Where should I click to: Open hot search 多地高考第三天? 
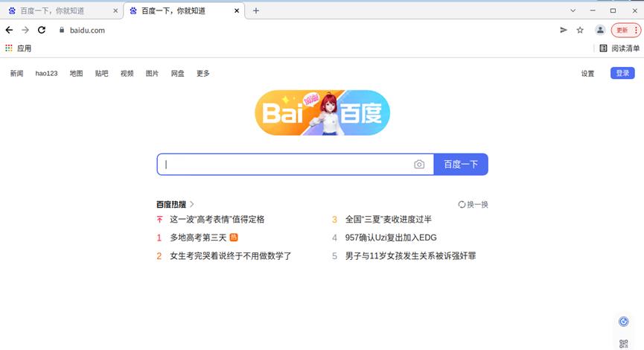(198, 238)
